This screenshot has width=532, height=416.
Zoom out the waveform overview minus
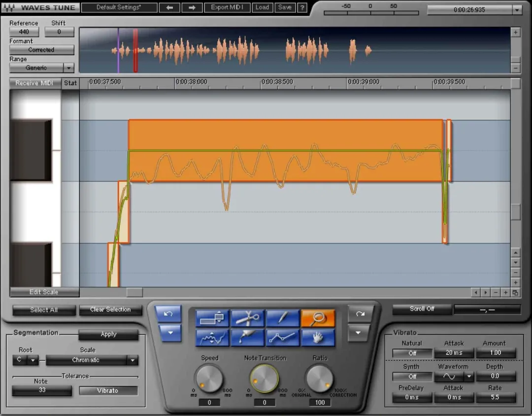(515, 68)
